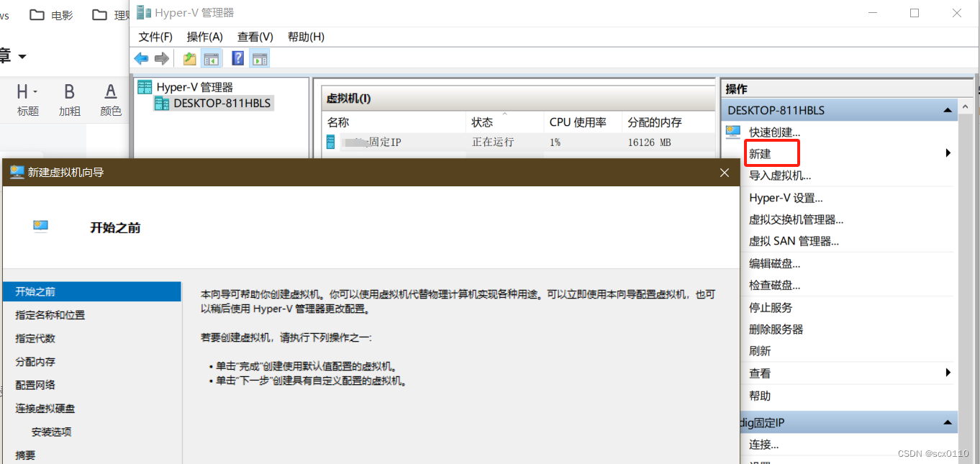Open the 操作(A) menu
The height and width of the screenshot is (464, 980).
click(204, 37)
